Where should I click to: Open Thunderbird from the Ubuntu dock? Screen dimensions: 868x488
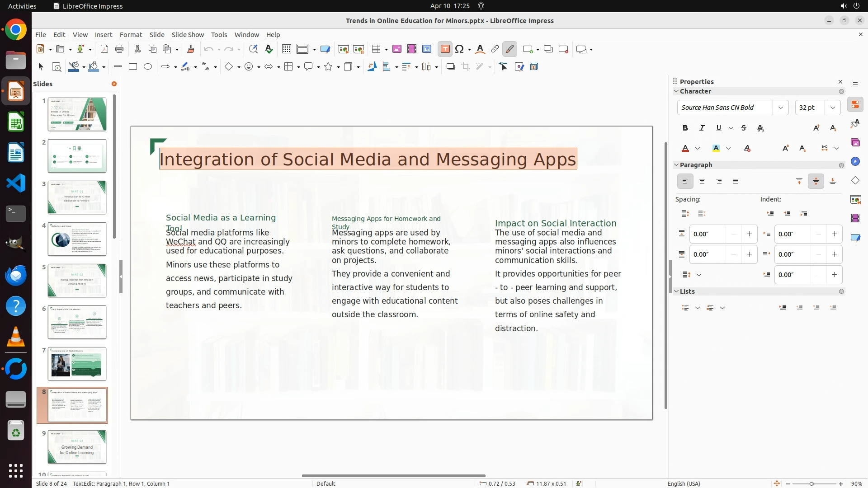(16, 275)
